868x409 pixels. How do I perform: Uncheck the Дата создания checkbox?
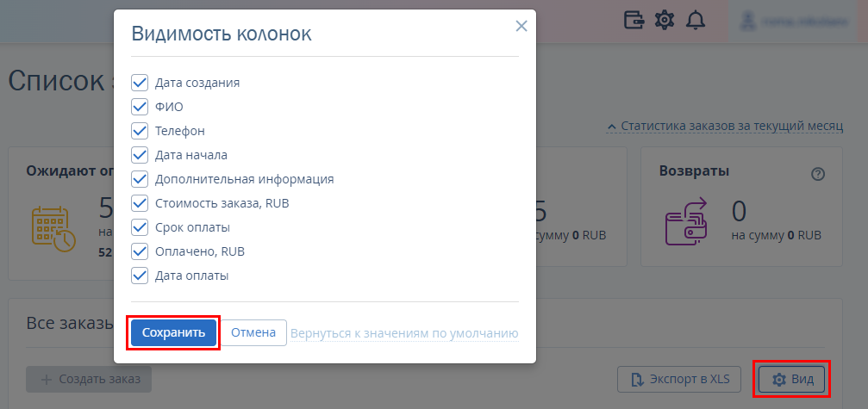pyautogui.click(x=140, y=83)
